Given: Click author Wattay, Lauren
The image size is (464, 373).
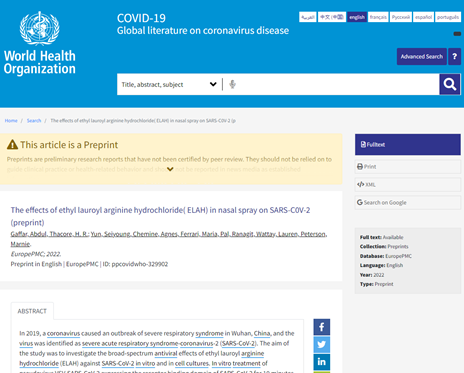Looking at the screenshot, I should [x=277, y=234].
